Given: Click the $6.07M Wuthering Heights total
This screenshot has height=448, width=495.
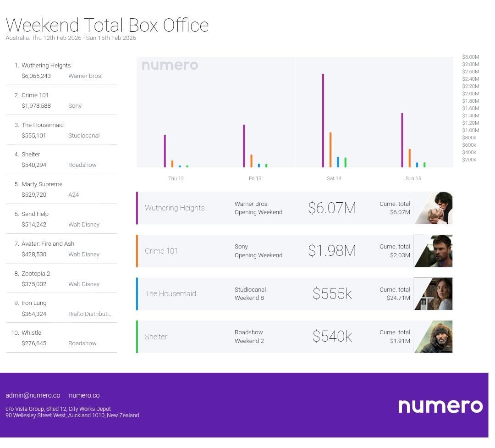Looking at the screenshot, I should (332, 208).
